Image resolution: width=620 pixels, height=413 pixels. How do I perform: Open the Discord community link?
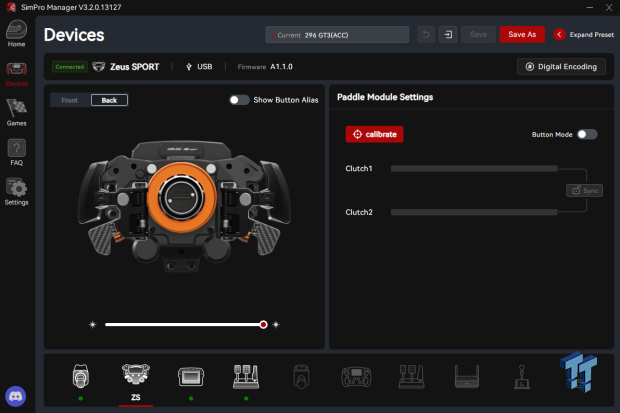pos(15,396)
